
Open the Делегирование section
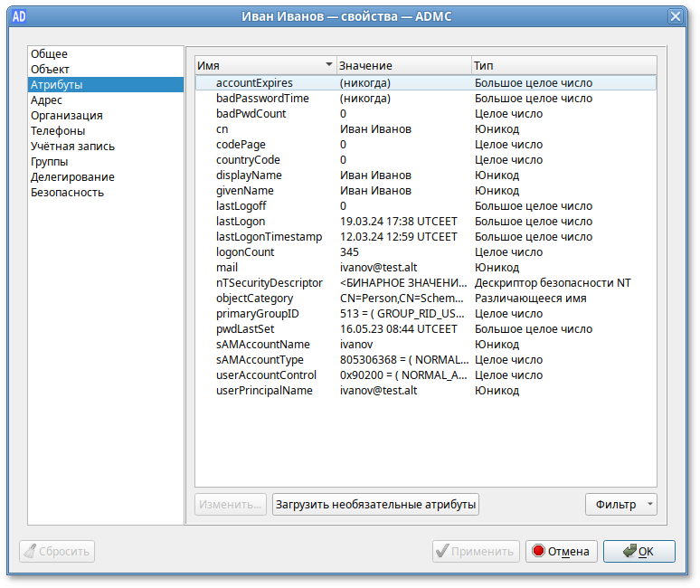click(72, 177)
